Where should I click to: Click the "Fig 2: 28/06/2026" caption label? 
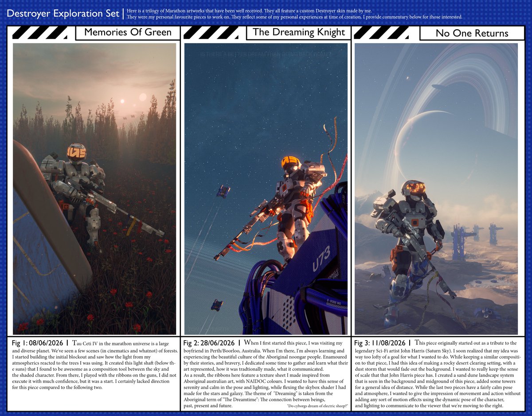[x=208, y=343]
